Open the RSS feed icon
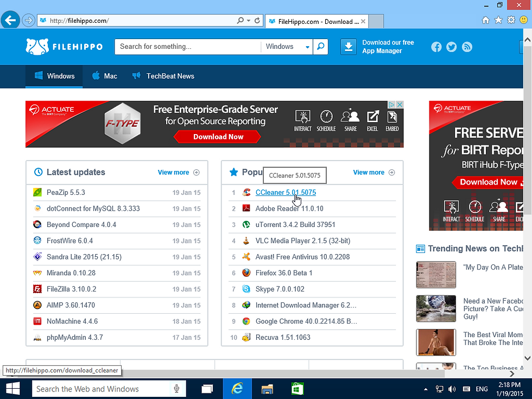 click(467, 47)
